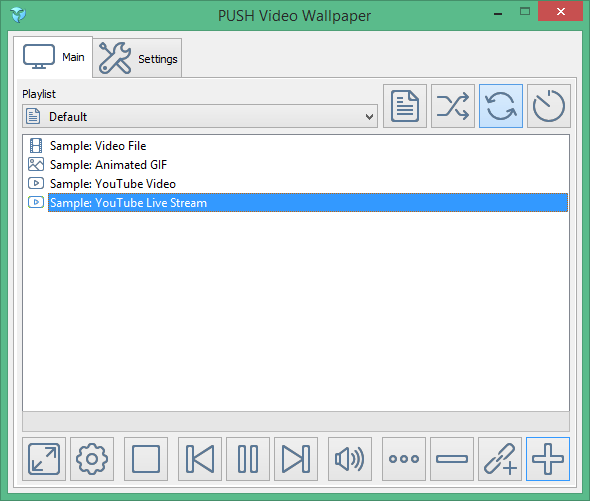Select Sample: YouTube Live Stream entry

point(308,203)
